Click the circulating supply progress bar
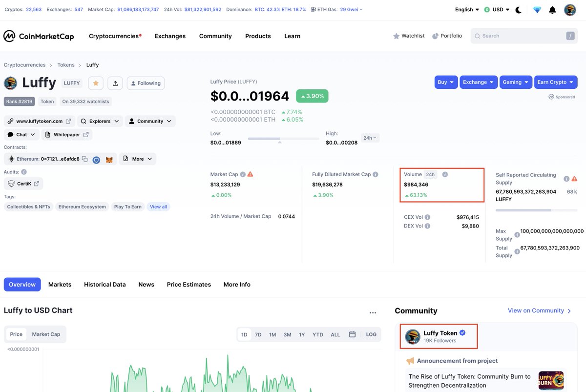The width and height of the screenshot is (586, 392). click(x=537, y=210)
